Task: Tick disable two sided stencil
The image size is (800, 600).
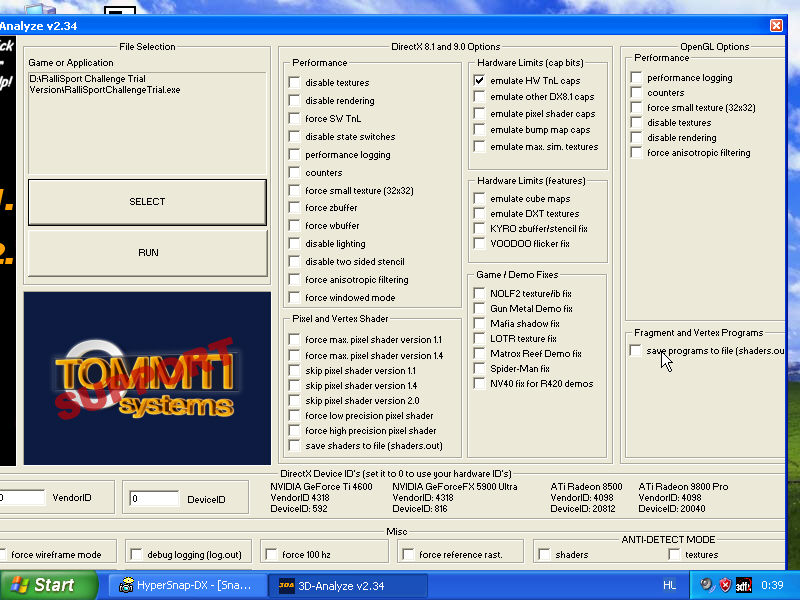Action: coord(294,261)
